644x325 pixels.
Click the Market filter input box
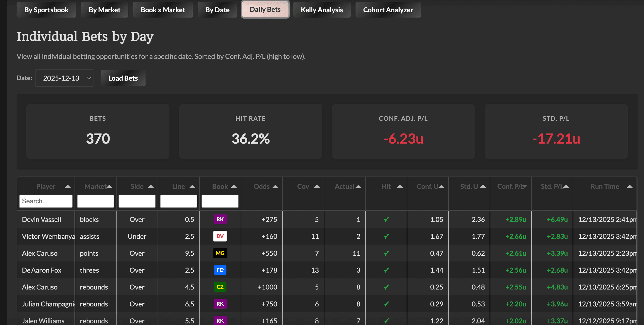95,201
